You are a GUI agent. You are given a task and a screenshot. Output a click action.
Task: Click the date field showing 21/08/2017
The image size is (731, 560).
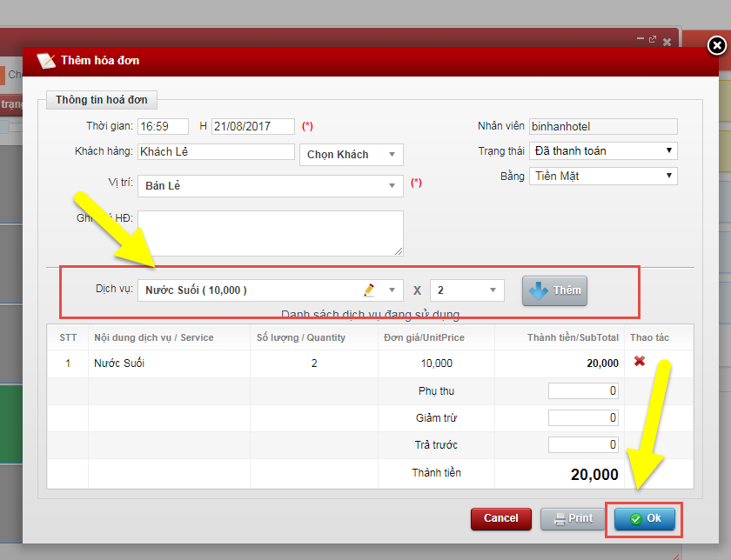(x=252, y=126)
